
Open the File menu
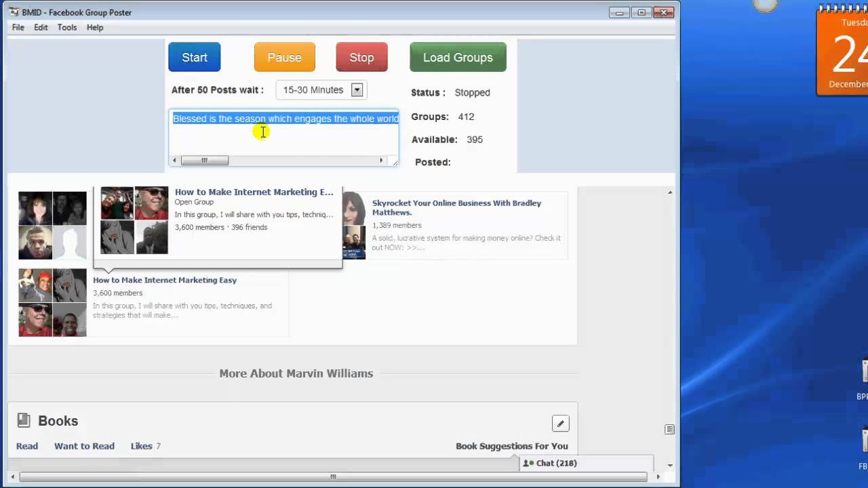[18, 27]
